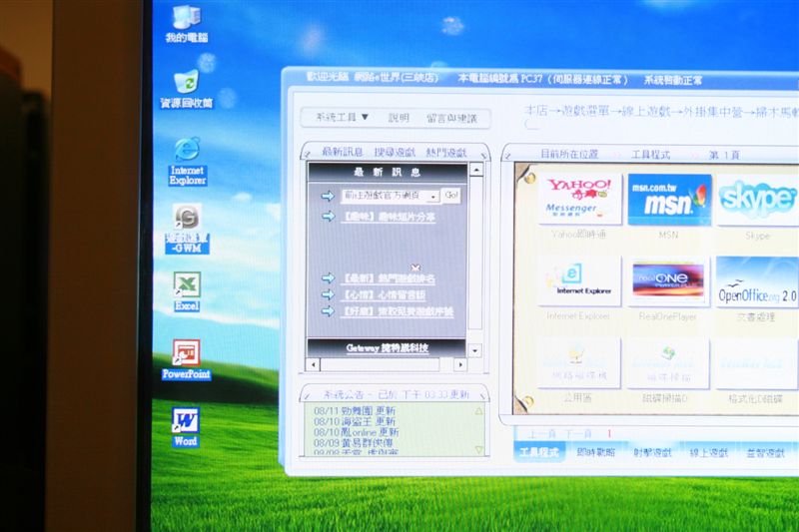Select the 08/10 亂online 更新 announcement
Viewport: 799px width, 532px height.
click(x=356, y=432)
